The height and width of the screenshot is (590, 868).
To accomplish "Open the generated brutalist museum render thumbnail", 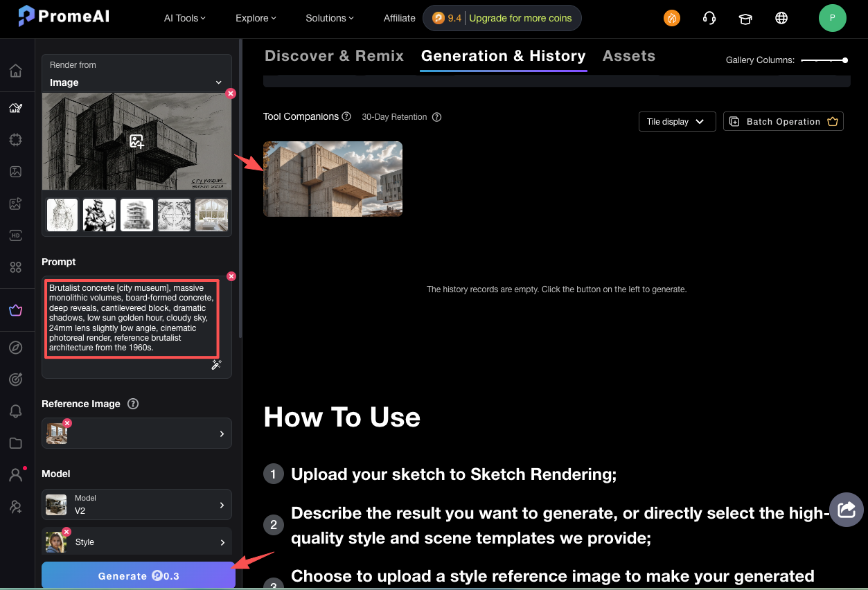I will click(333, 179).
